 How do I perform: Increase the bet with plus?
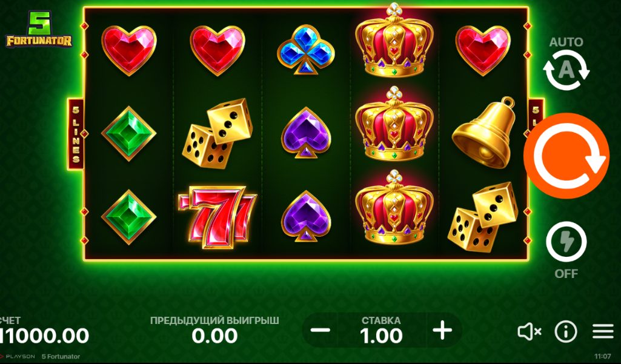click(442, 330)
